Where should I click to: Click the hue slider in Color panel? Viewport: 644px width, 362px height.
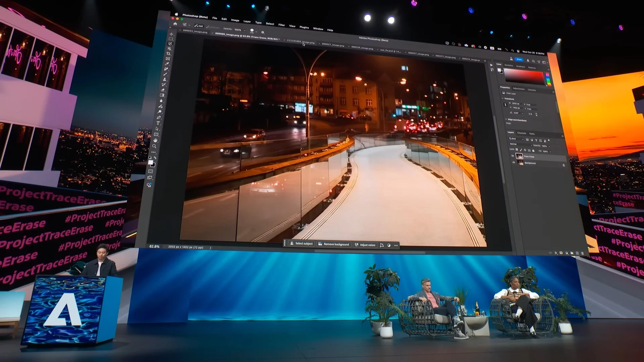point(548,79)
